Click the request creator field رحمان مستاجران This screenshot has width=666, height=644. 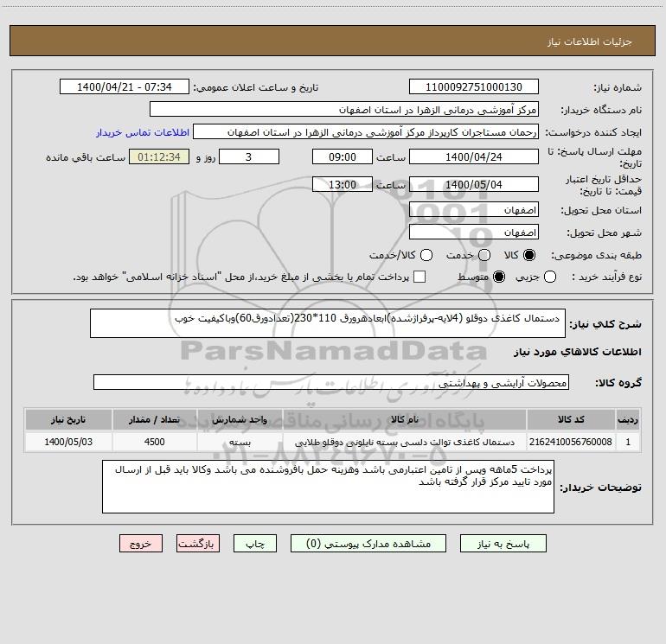pos(366,131)
